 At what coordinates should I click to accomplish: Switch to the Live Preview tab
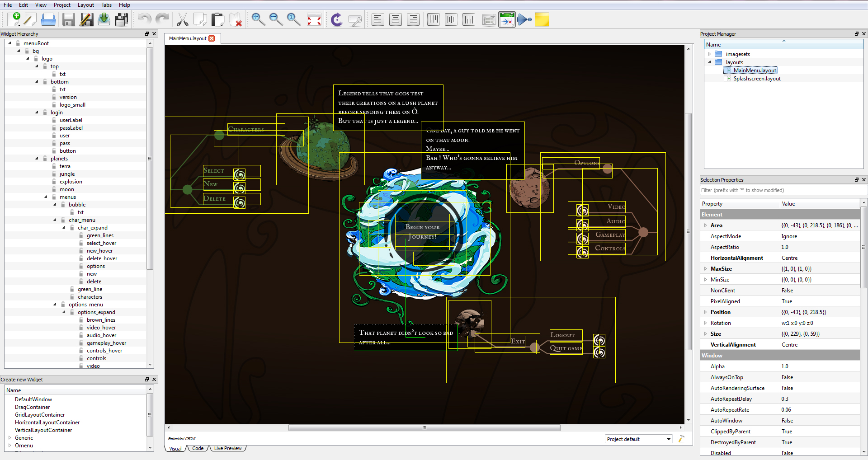point(228,448)
